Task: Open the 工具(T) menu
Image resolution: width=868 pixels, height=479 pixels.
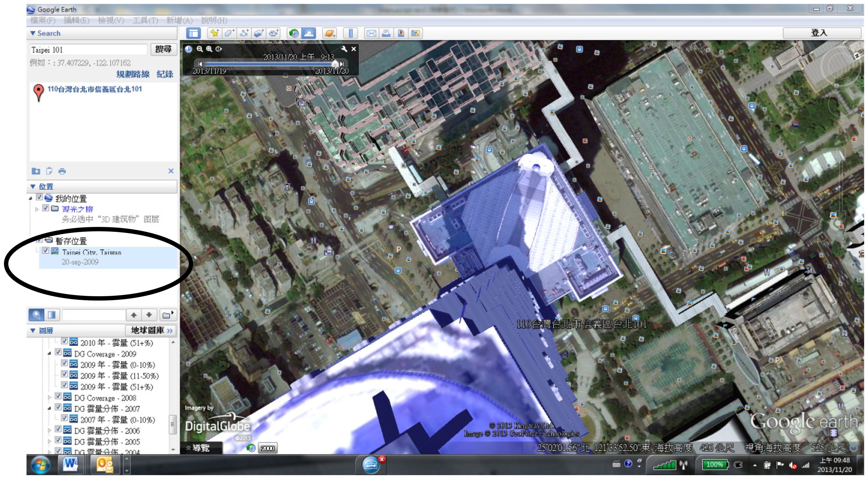Action: pos(145,20)
